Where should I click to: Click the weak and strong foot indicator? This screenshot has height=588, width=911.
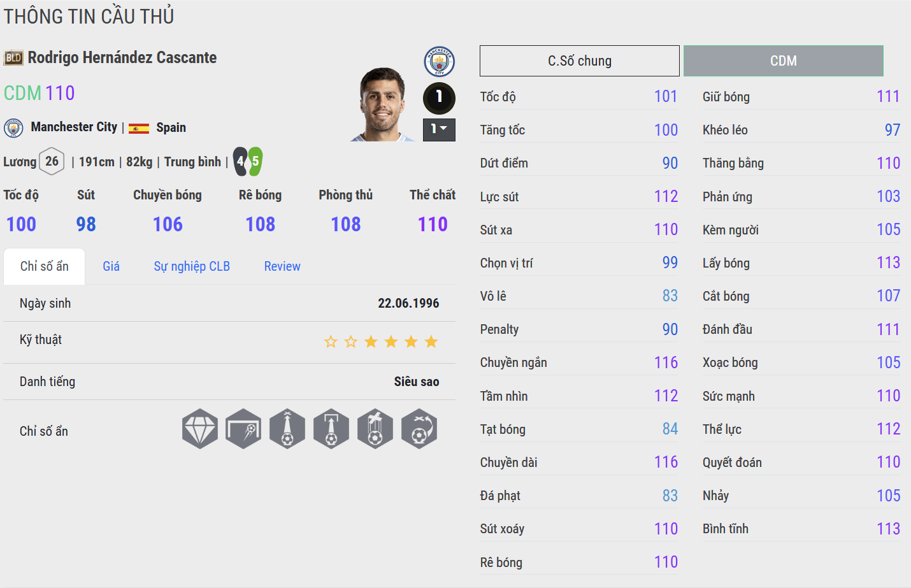248,162
